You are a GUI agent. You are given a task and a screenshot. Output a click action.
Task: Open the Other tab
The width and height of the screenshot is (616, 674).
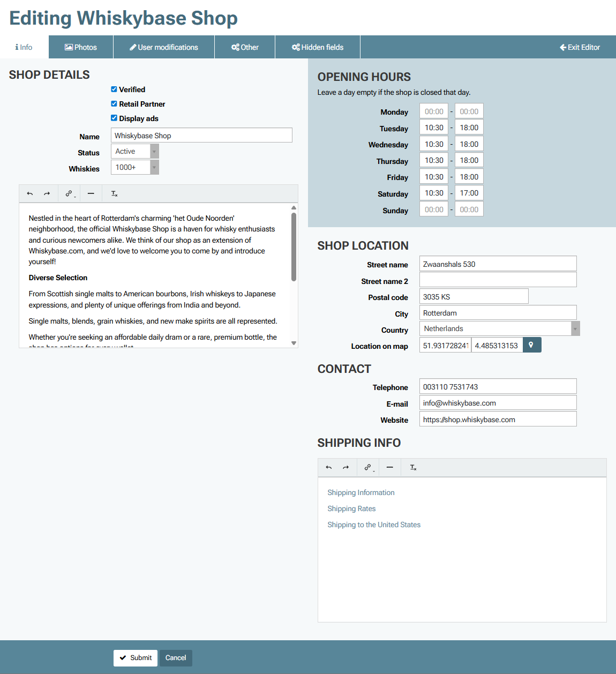pyautogui.click(x=245, y=47)
